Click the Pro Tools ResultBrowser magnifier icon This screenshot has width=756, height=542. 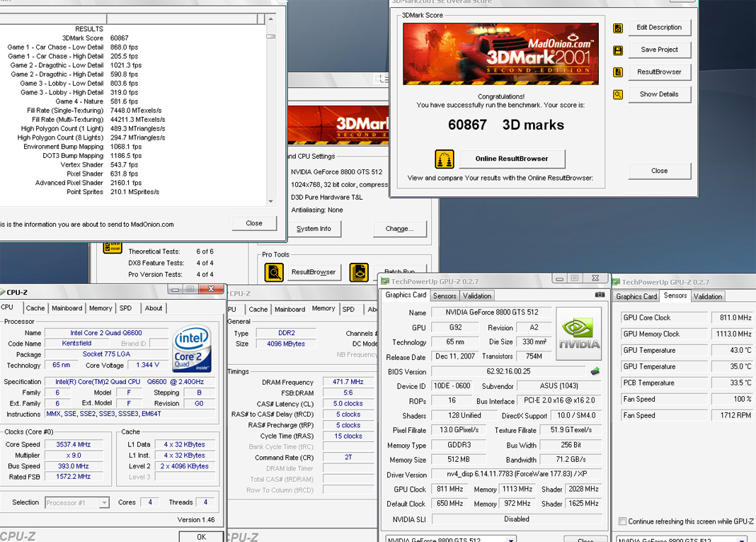coord(273,272)
